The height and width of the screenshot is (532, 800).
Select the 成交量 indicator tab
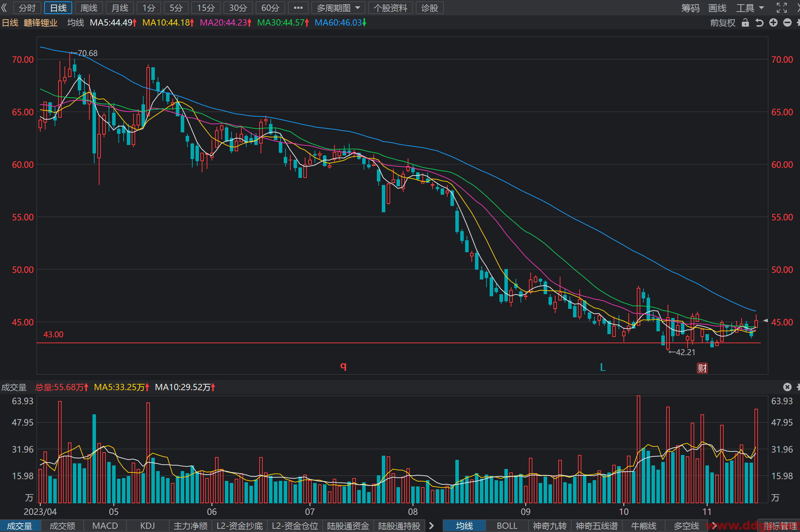tap(20, 526)
